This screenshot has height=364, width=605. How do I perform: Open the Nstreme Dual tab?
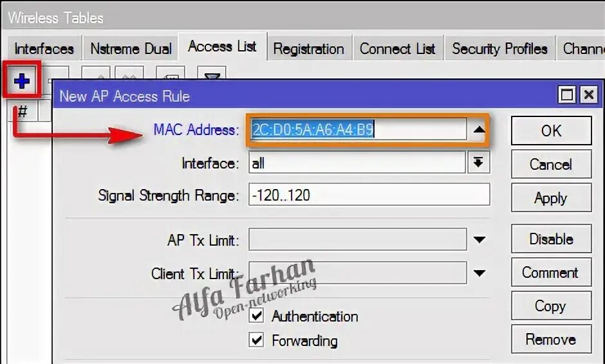coord(131,49)
